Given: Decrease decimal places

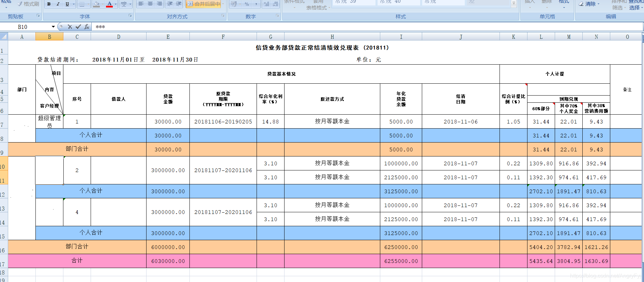Looking at the screenshot, I should tap(275, 4).
